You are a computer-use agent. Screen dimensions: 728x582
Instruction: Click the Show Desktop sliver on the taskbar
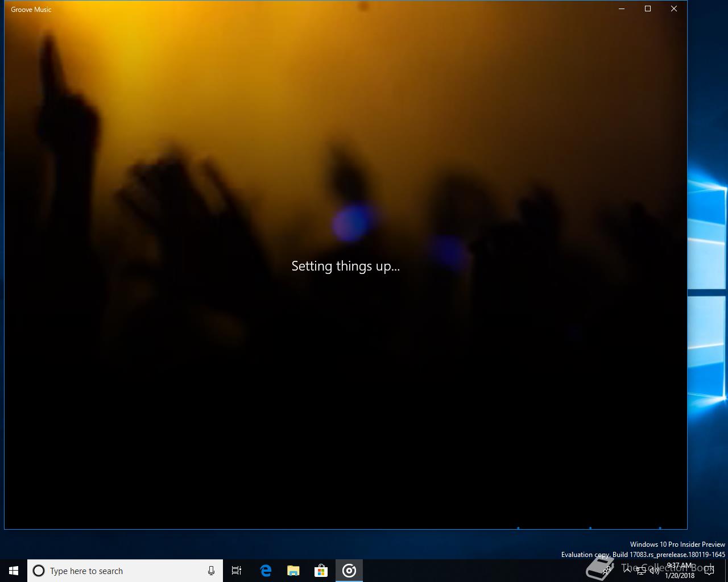[726, 571]
